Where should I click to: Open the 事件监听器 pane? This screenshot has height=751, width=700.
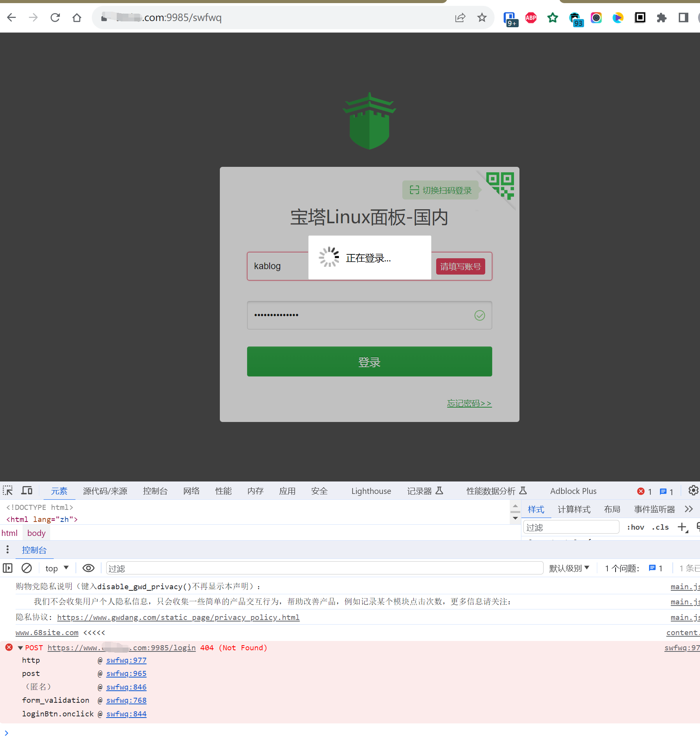click(654, 509)
